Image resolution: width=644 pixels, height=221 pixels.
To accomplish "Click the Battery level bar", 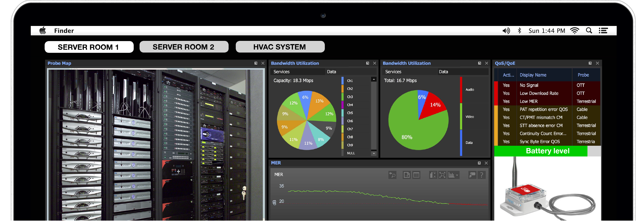I will pos(548,151).
